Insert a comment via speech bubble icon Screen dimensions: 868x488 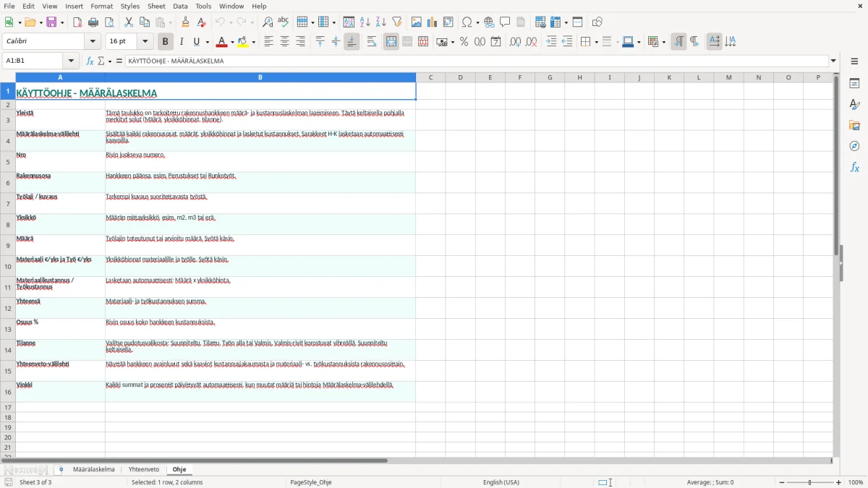pos(505,22)
